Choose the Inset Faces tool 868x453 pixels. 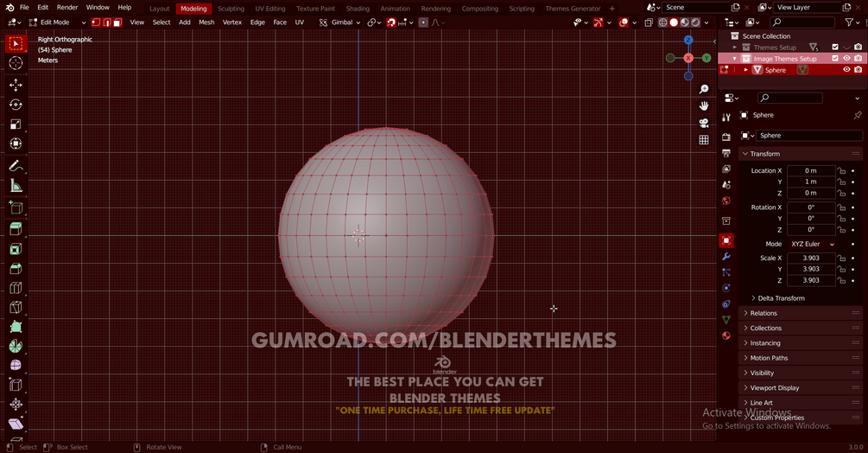click(16, 249)
